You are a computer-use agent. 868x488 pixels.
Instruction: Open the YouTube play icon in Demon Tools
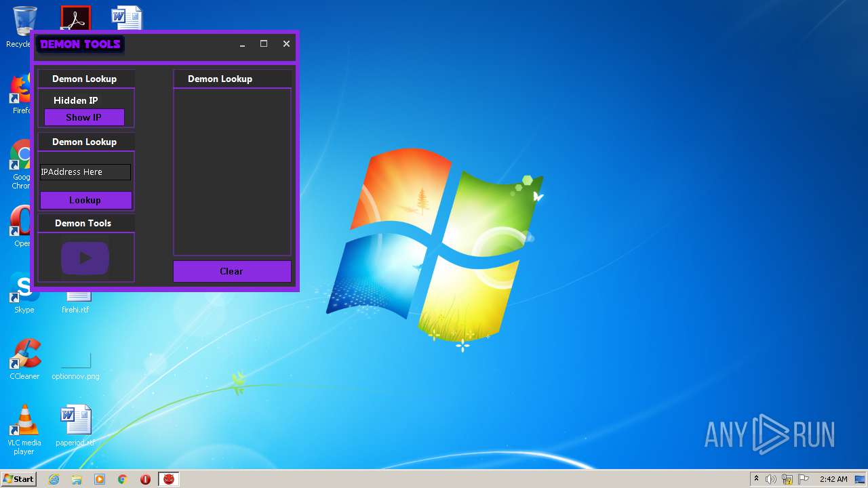coord(85,258)
